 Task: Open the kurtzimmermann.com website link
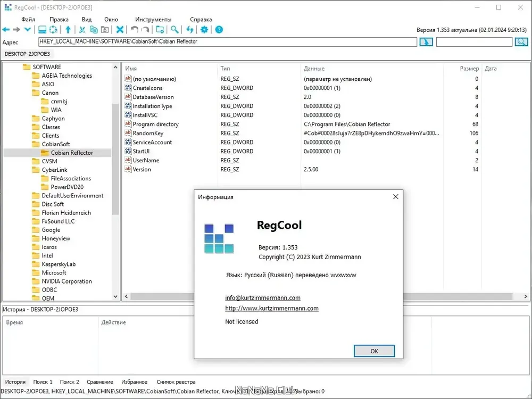pos(272,309)
